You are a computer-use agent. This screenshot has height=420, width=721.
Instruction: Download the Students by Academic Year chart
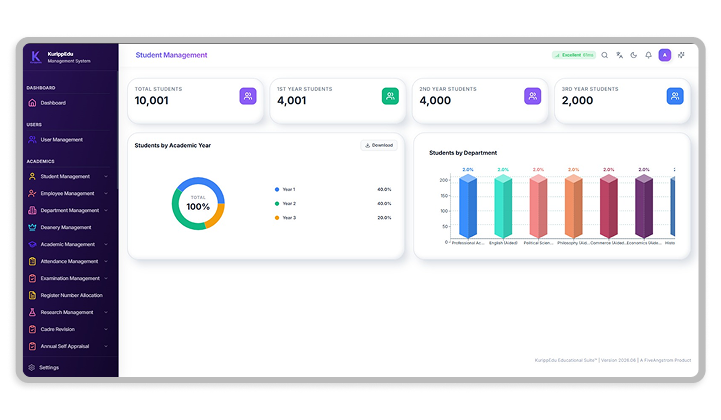[x=379, y=145]
